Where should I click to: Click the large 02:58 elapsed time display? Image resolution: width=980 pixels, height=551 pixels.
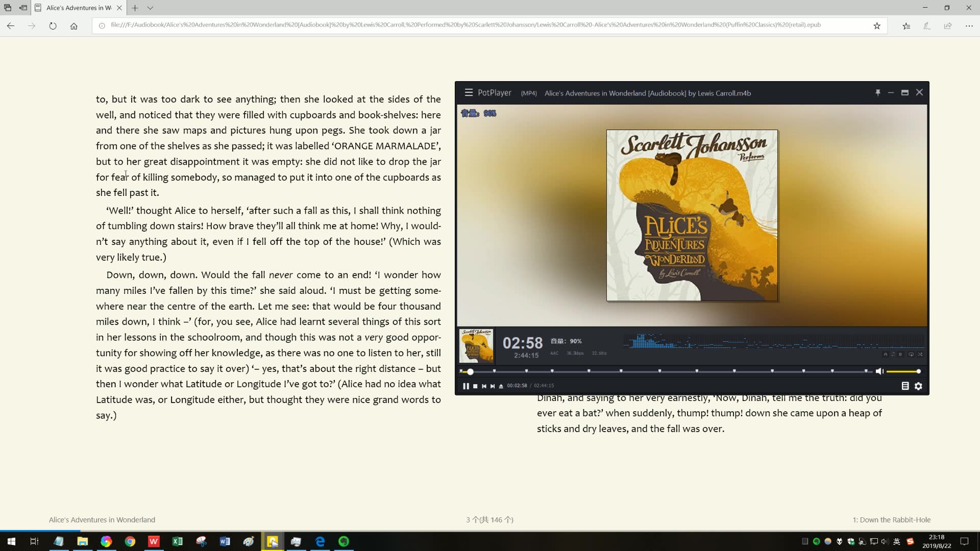pos(523,343)
